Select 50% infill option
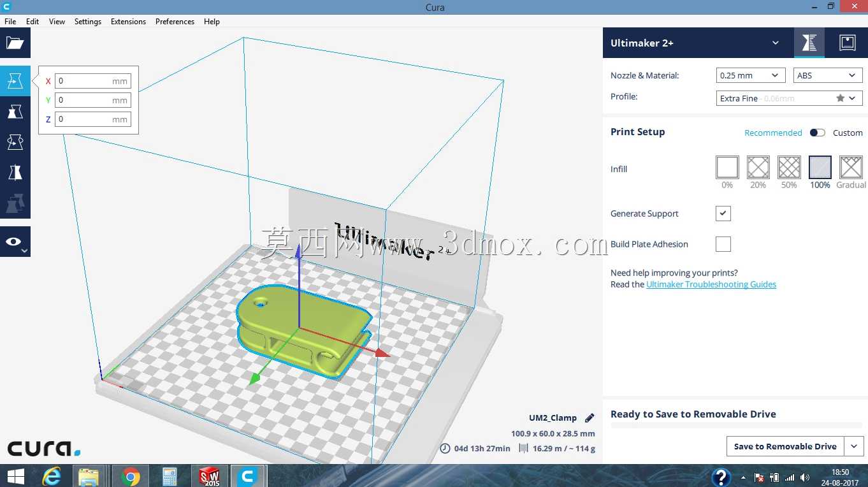Image resolution: width=868 pixels, height=487 pixels. 789,168
